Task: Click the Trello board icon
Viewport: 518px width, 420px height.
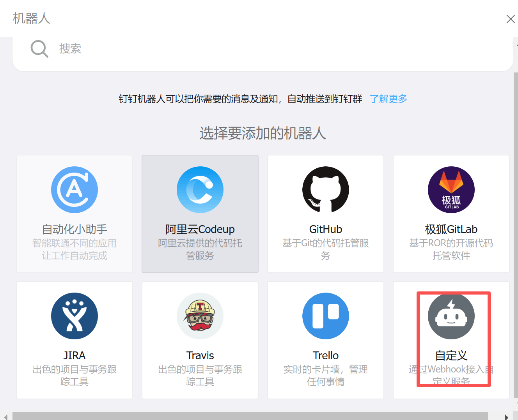Action: [x=326, y=316]
